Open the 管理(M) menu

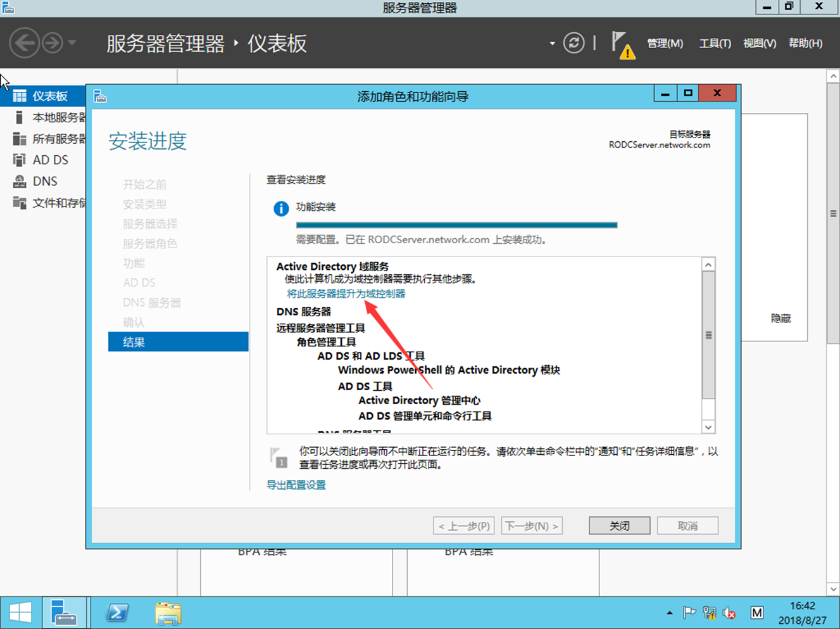(x=665, y=43)
